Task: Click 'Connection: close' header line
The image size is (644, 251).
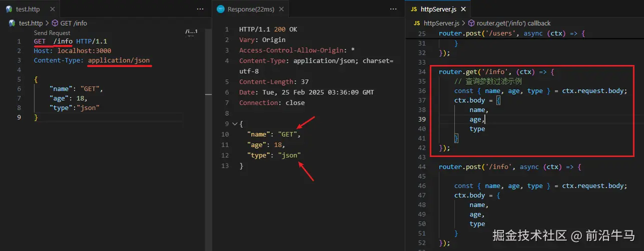Action: tap(272, 102)
